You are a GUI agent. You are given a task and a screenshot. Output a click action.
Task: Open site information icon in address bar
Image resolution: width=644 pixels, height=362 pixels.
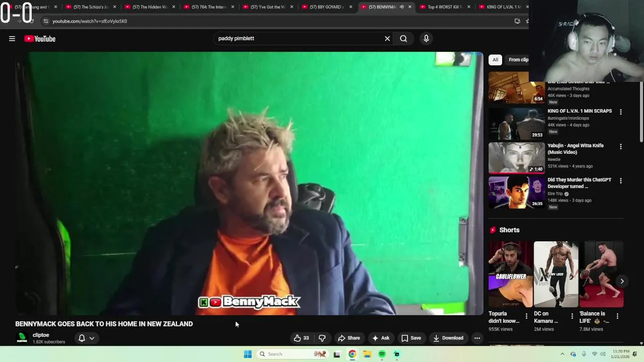[x=46, y=21]
